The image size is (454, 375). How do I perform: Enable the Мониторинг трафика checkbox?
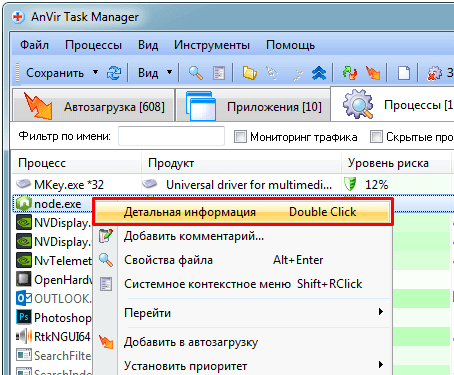point(240,136)
